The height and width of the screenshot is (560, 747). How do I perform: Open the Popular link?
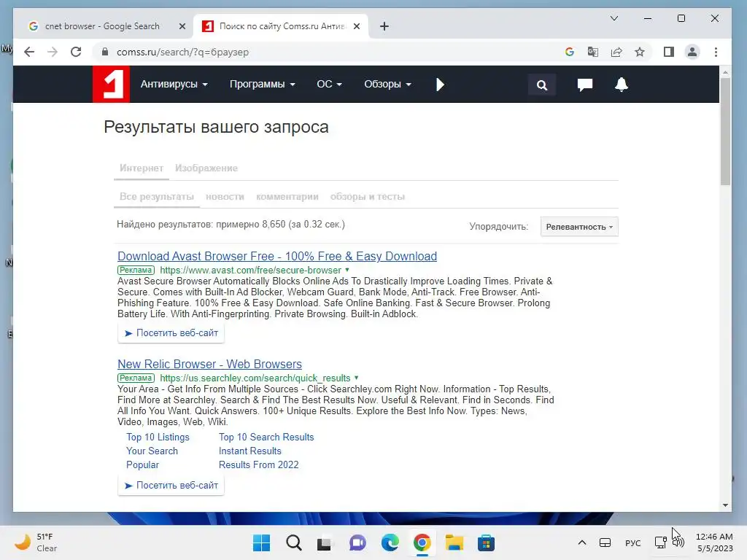[142, 464]
